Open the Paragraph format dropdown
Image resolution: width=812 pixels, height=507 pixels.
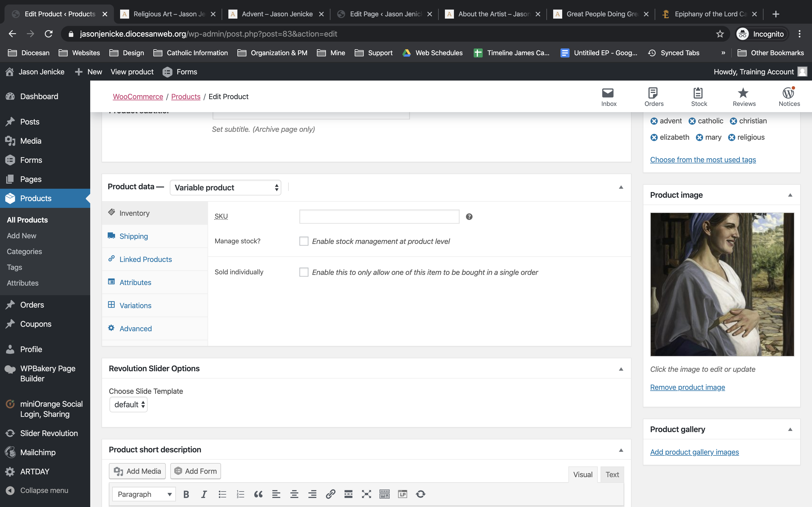[x=144, y=494]
